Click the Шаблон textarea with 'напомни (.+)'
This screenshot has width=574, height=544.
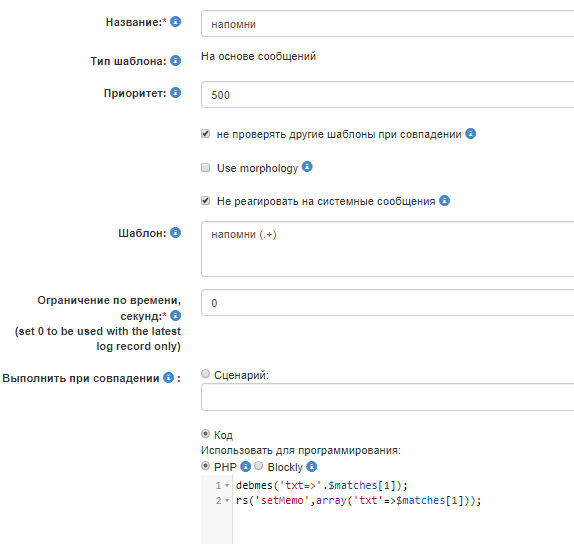387,249
